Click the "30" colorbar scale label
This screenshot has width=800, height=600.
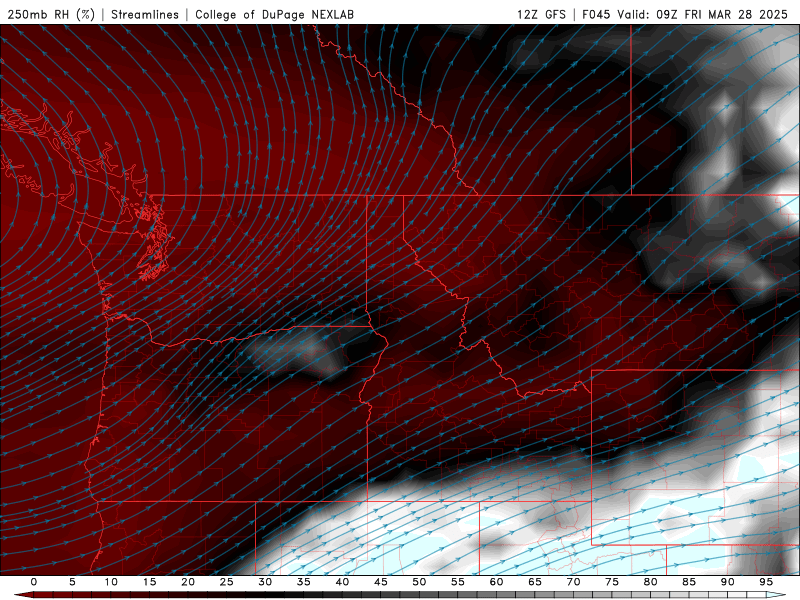click(x=265, y=582)
